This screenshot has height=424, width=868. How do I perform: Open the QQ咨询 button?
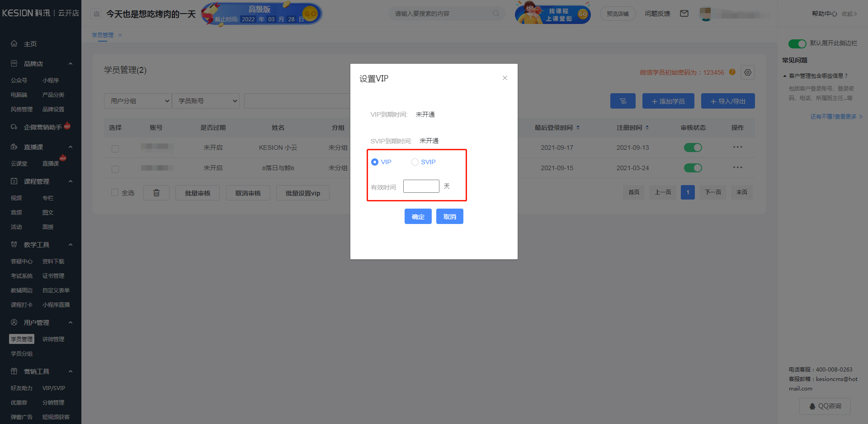click(825, 406)
